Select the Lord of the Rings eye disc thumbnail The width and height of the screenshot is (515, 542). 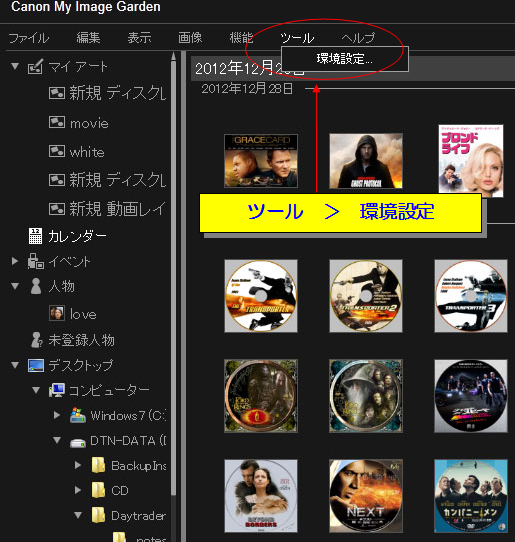(x=261, y=396)
